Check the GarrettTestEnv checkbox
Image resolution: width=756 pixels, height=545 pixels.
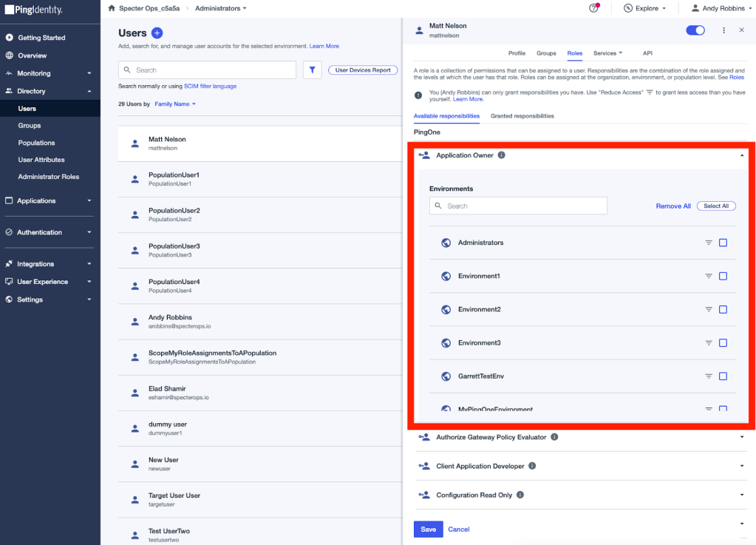tap(723, 376)
